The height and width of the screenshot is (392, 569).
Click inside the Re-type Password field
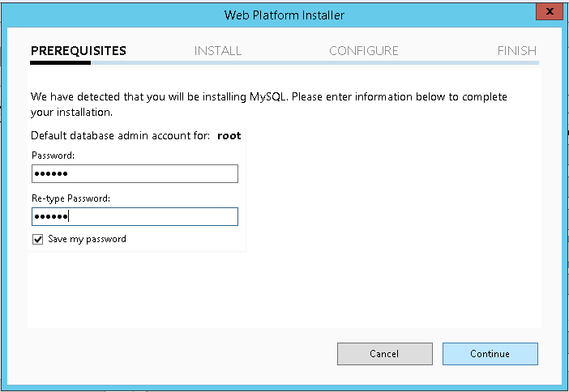[135, 216]
